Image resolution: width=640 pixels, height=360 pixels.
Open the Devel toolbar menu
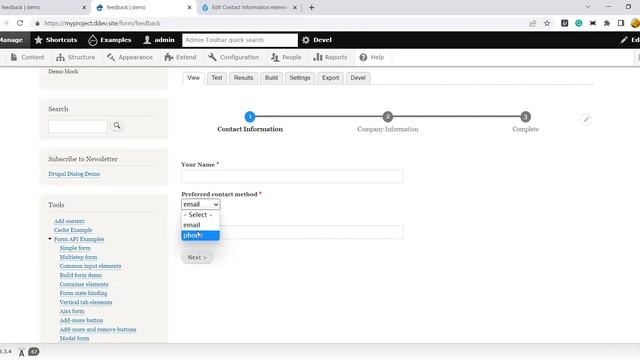tap(317, 40)
